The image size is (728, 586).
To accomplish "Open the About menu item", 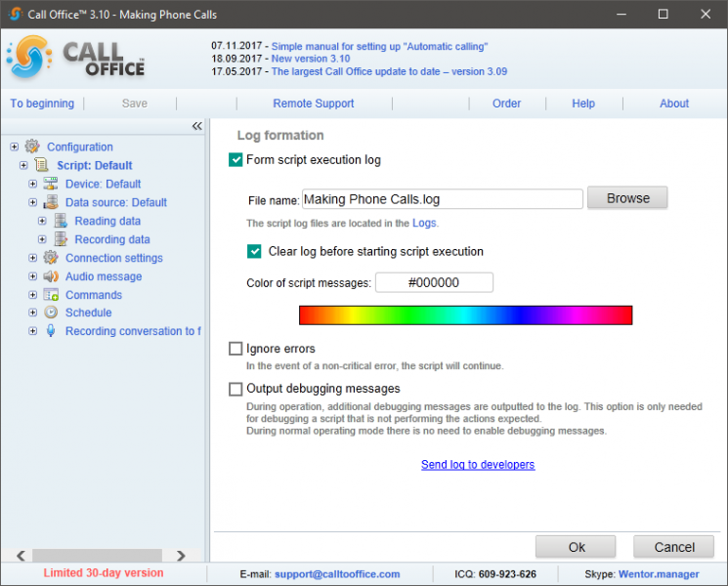I will 674,104.
